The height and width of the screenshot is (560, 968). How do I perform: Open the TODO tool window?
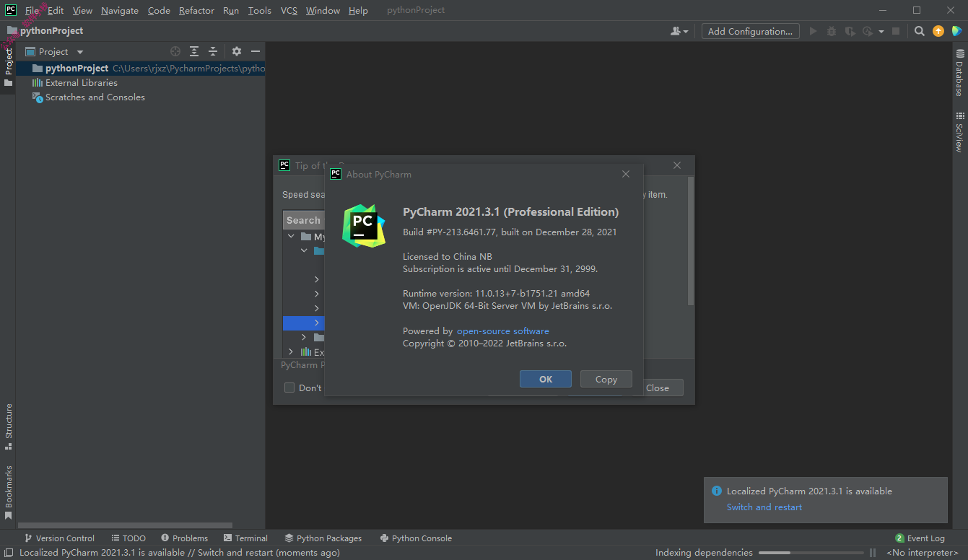[x=128, y=538]
